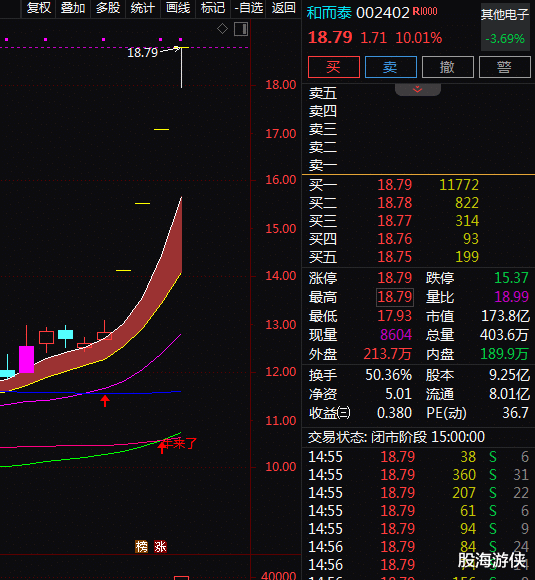Screen dimensions: 535x580
Task: Click the 卖一 ask row label
Action: point(323,165)
